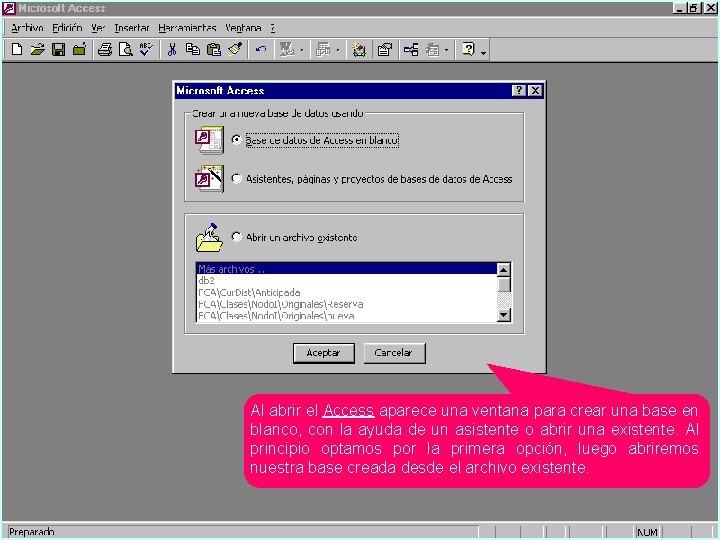This screenshot has width=720, height=540.
Task: Open the Herramientas menu
Action: 187,28
